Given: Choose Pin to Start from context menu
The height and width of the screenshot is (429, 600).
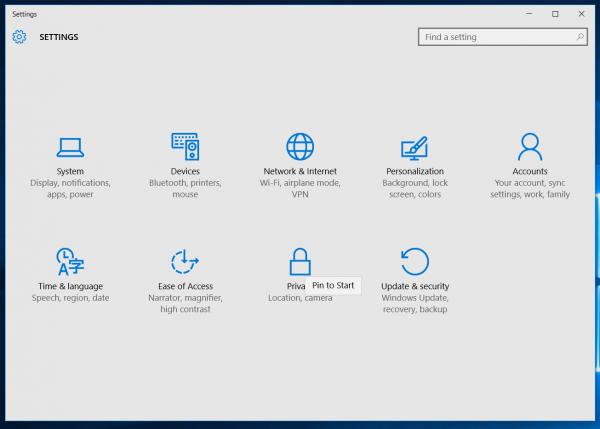Looking at the screenshot, I should [x=333, y=285].
